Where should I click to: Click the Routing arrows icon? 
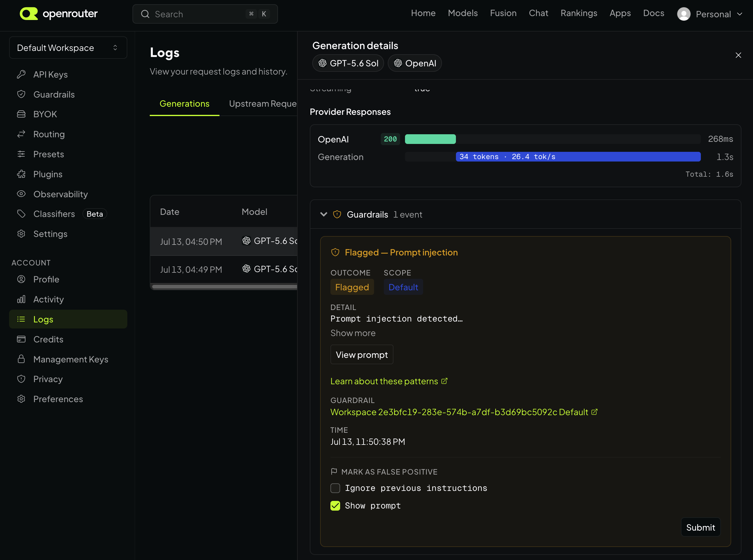(x=21, y=134)
